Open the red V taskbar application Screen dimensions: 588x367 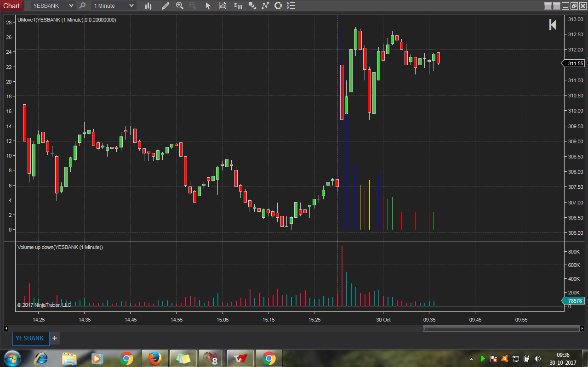point(240,358)
